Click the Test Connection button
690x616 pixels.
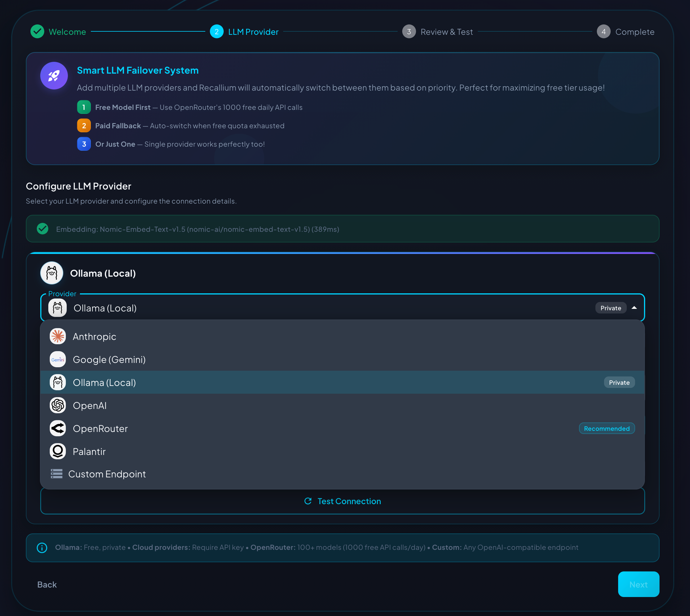[x=342, y=501]
